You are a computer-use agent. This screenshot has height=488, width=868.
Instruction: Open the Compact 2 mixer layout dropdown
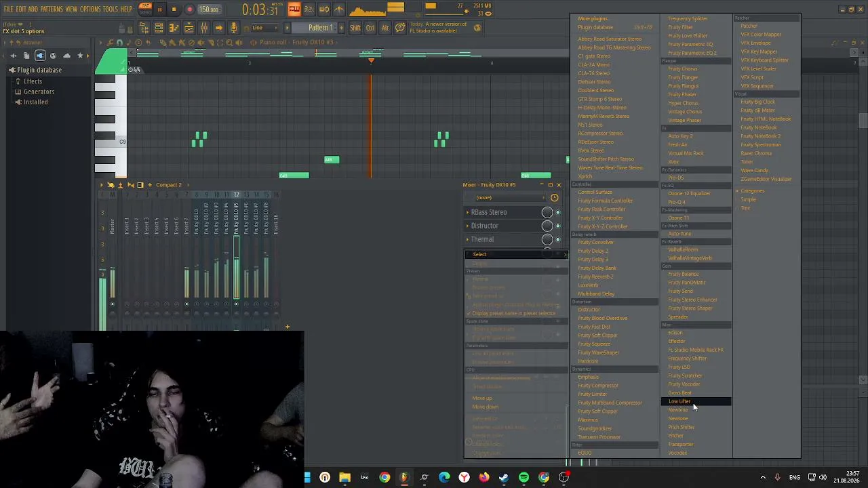click(169, 185)
